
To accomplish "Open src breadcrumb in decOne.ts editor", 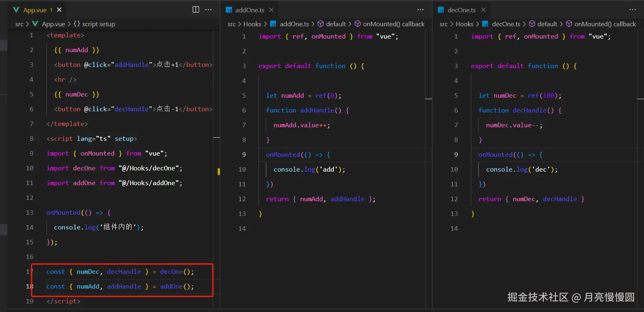I will click(443, 24).
